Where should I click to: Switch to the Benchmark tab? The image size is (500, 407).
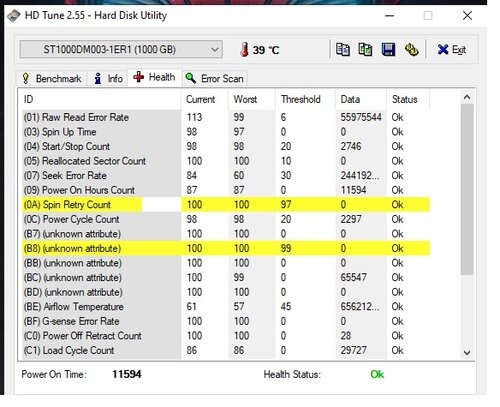click(52, 79)
